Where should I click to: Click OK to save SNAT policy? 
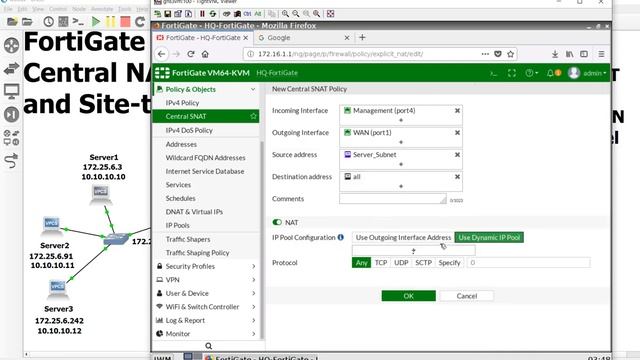coord(409,296)
